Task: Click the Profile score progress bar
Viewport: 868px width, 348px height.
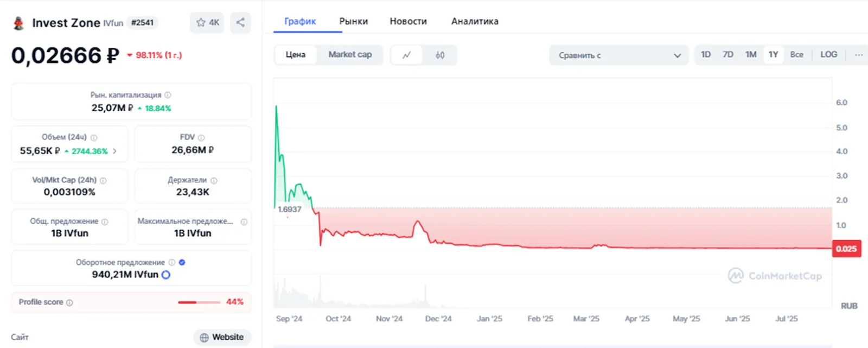Action: click(199, 302)
